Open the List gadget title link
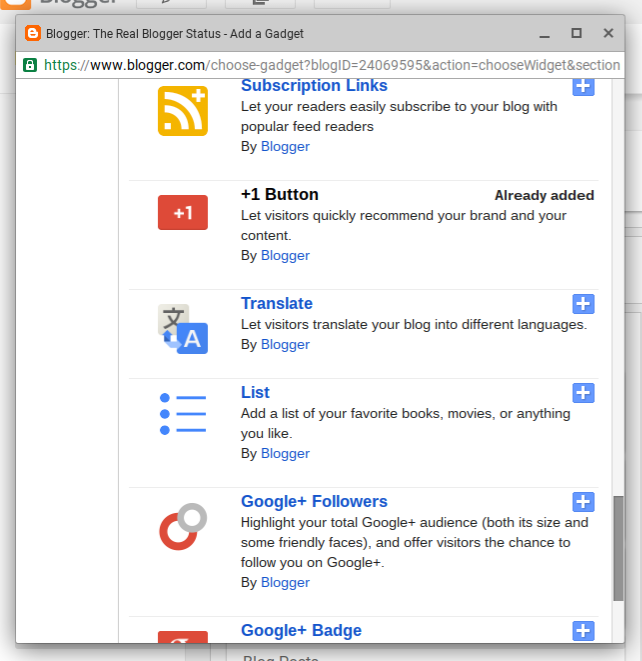 click(255, 392)
